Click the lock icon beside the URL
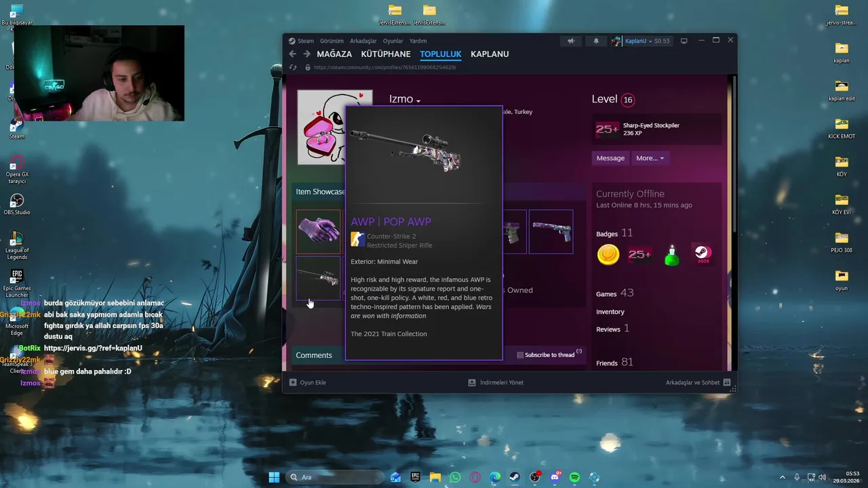The width and height of the screenshot is (868, 488). tap(308, 67)
